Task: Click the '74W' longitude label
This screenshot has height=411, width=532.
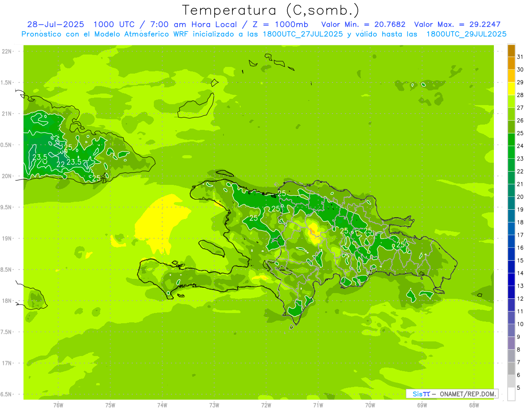Action: (162, 405)
